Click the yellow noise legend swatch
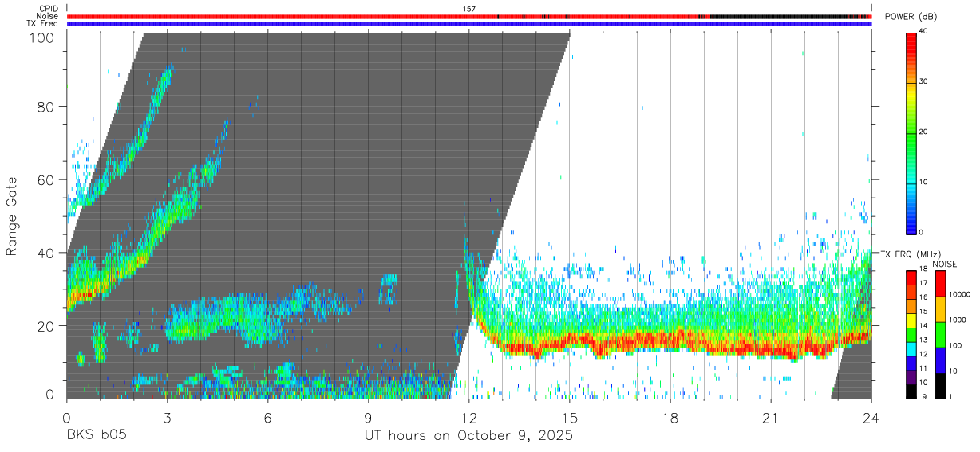This screenshot has width=980, height=452. click(x=939, y=309)
